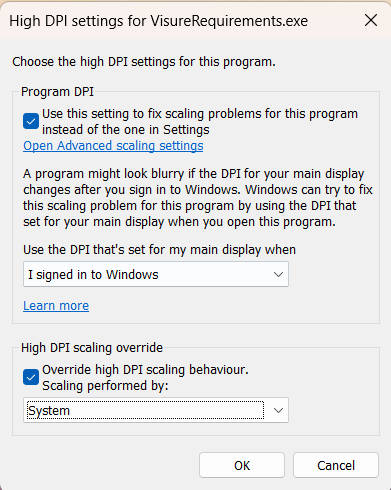Screen dimensions: 391x490
Task: Expand the chevron arrow on the System combo box
Action: point(278,410)
